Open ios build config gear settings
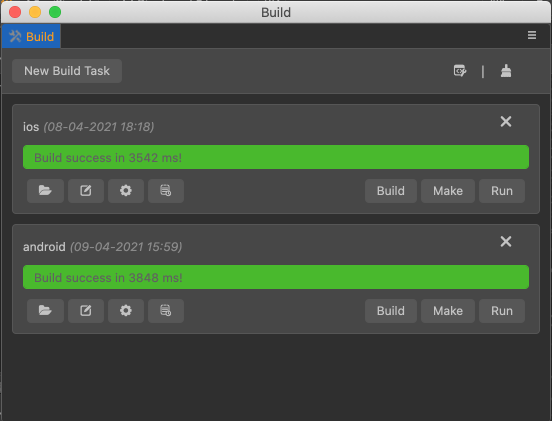552x421 pixels. point(126,191)
